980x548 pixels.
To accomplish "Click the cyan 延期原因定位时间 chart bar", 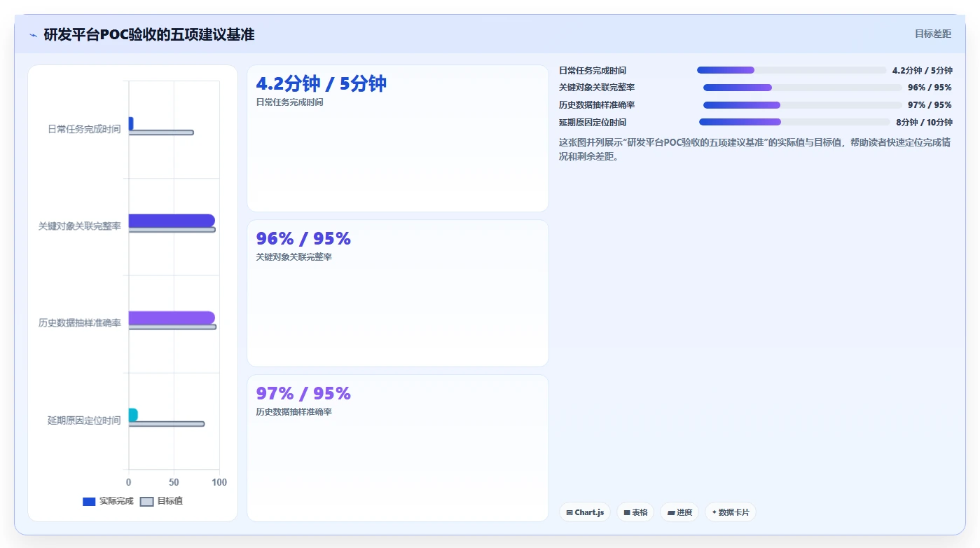I will click(133, 415).
